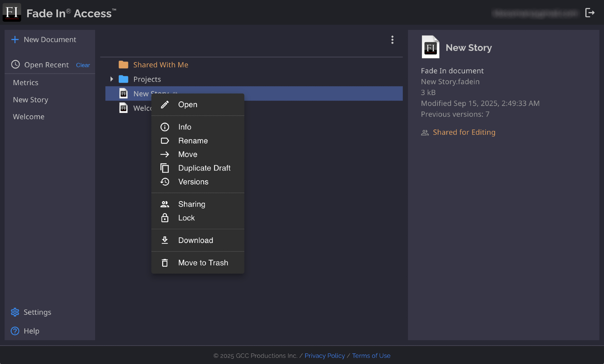Screen dimensions: 604x364
Task: Expand the Projects folder arrow
Action: pyautogui.click(x=112, y=79)
